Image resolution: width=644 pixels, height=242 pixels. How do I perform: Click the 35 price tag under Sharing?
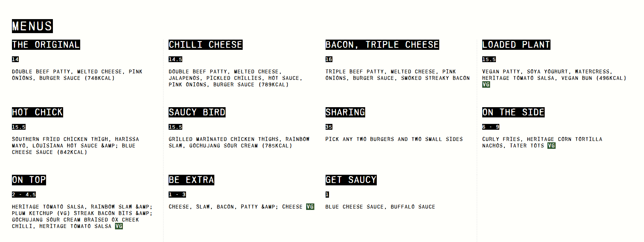coord(329,127)
